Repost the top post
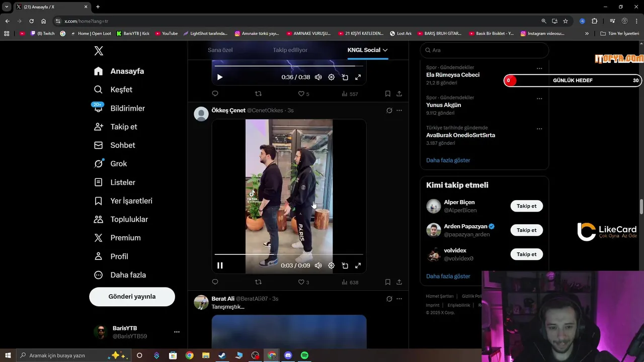 pyautogui.click(x=258, y=94)
